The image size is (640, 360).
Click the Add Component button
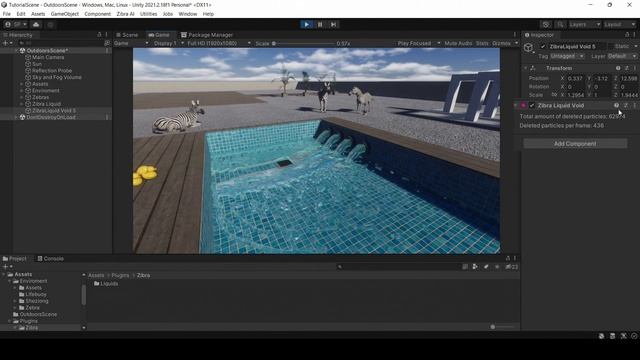pos(575,144)
